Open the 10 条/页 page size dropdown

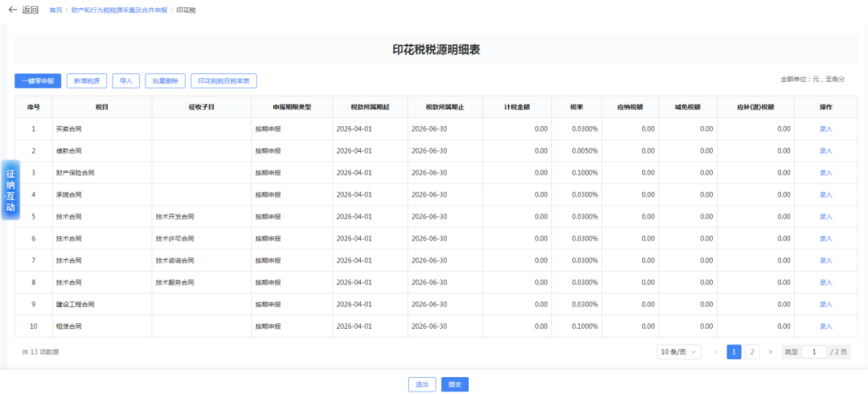[678, 352]
